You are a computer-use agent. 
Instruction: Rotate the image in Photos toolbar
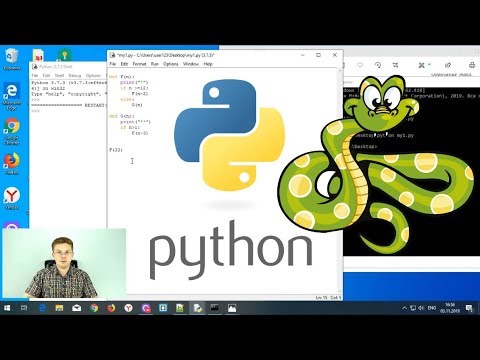click(x=378, y=65)
